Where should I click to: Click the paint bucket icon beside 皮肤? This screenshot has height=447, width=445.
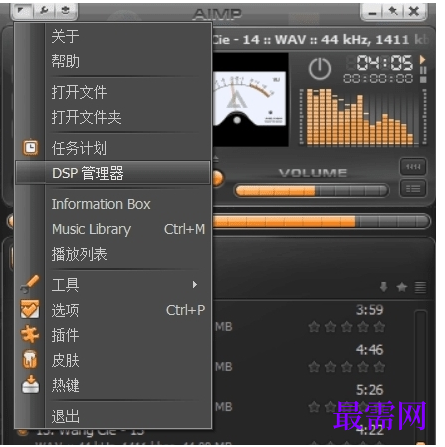tap(30, 359)
